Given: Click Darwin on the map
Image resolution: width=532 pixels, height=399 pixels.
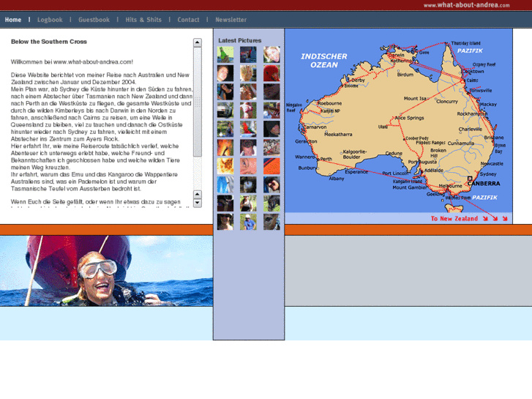Looking at the screenshot, I should point(396,55).
